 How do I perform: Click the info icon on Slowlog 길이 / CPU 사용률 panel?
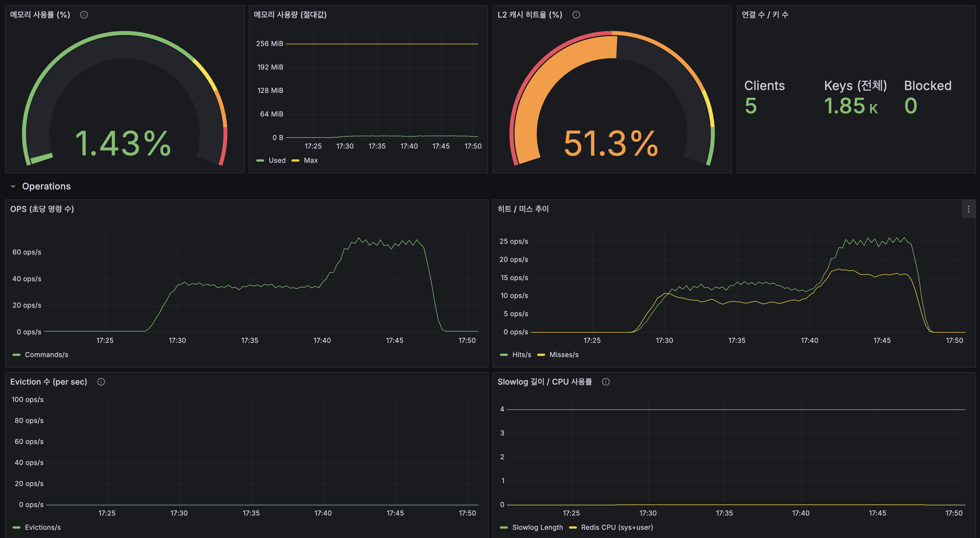coord(606,381)
